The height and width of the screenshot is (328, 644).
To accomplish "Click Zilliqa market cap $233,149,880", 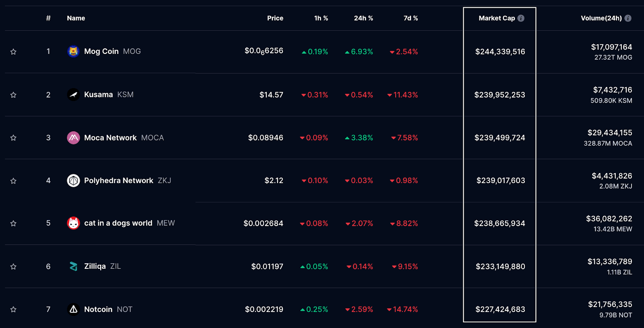I will (500, 266).
